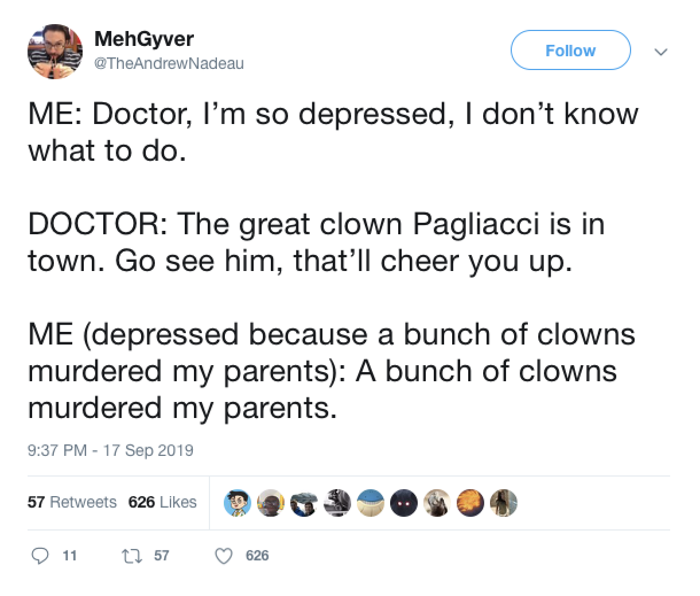Select the display name MehGyver

click(145, 39)
